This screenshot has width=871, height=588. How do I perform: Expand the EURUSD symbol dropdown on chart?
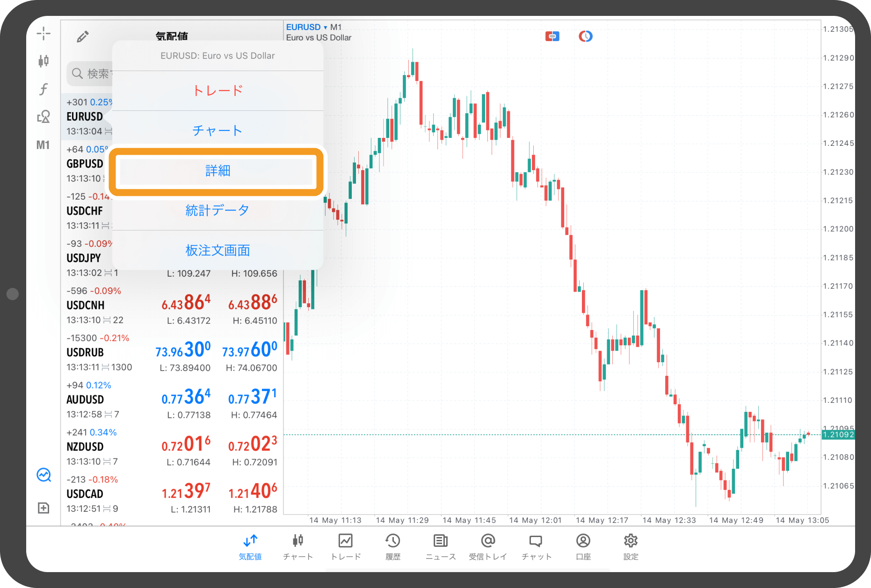tap(306, 27)
